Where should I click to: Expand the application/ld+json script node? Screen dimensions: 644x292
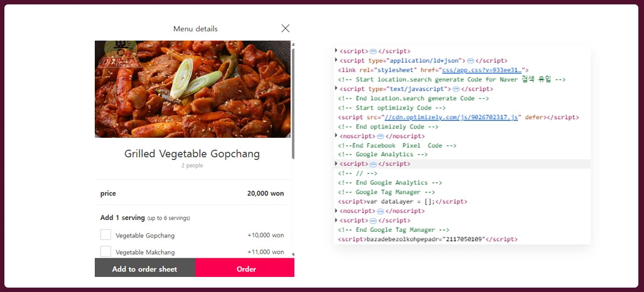pos(336,60)
